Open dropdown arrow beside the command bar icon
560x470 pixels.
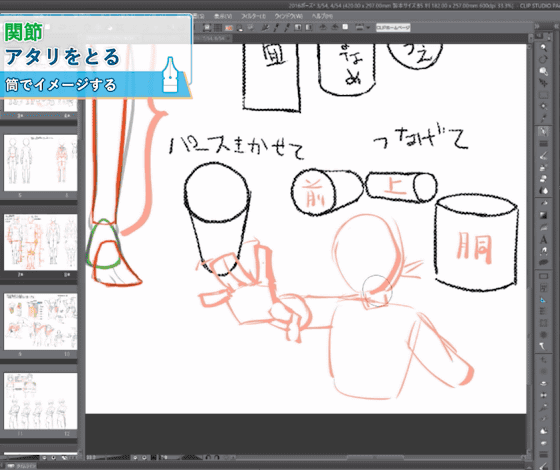coord(368,28)
